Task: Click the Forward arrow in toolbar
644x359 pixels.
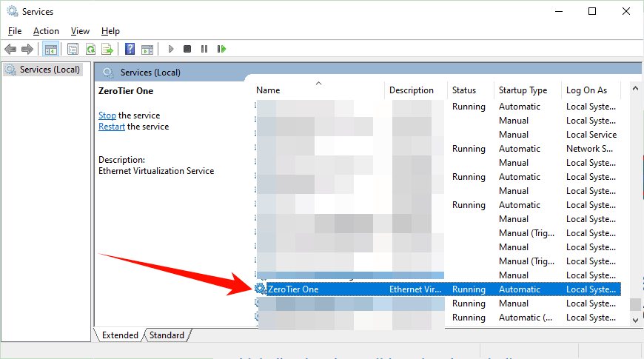Action: click(27, 49)
